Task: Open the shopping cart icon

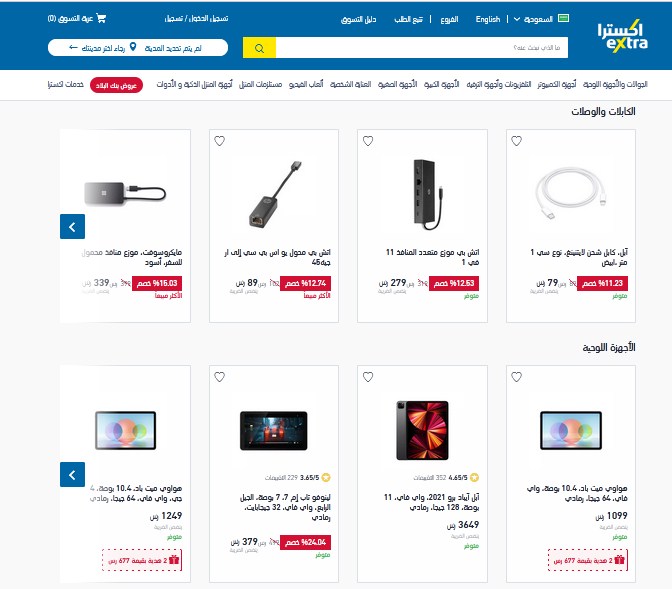Action: coord(101,18)
